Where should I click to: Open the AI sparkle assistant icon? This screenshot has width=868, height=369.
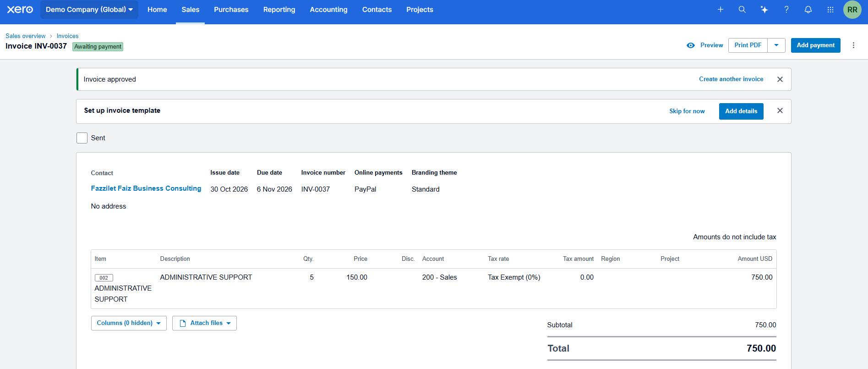[x=764, y=10]
